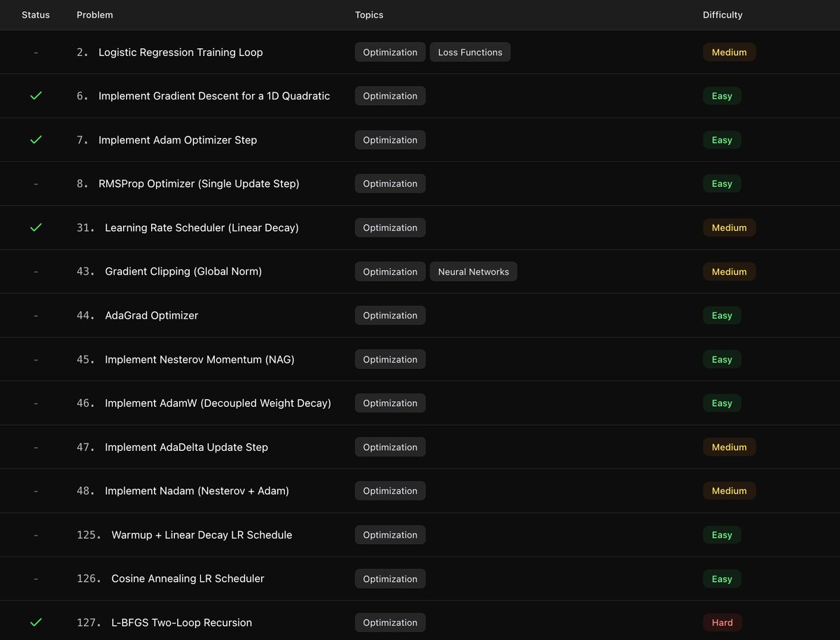Image resolution: width=840 pixels, height=640 pixels.
Task: Open the AdaGrad Optimizer problem
Action: [151, 315]
